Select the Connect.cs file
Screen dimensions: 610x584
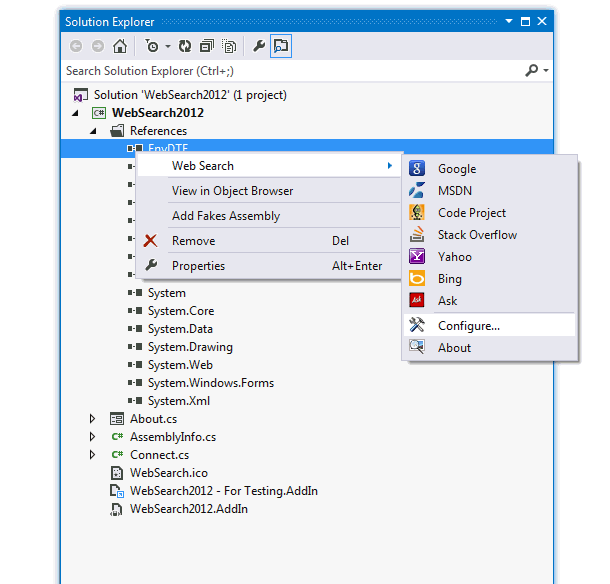160,455
